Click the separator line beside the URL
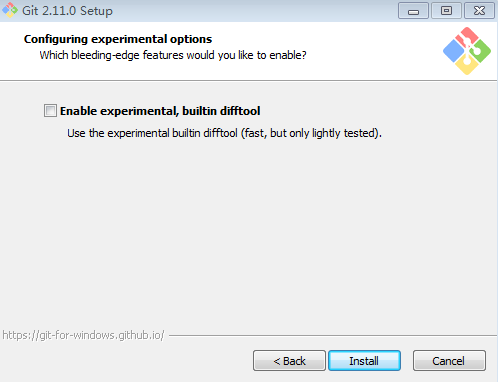This screenshot has height=382, width=498. click(333, 335)
